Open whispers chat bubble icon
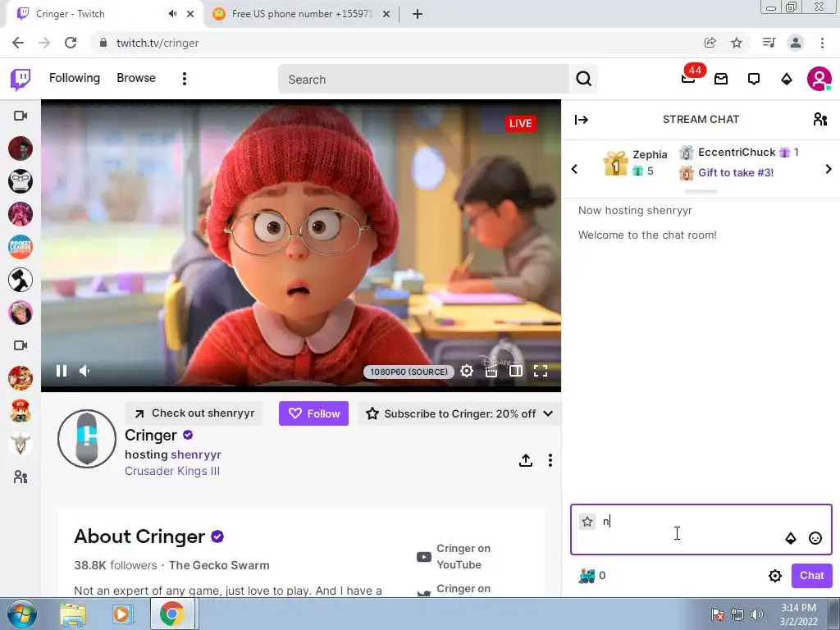The width and height of the screenshot is (840, 630). pos(754,80)
